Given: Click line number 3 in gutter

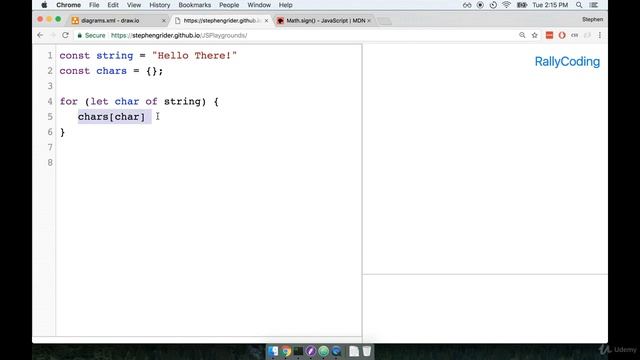Looking at the screenshot, I should [50, 86].
